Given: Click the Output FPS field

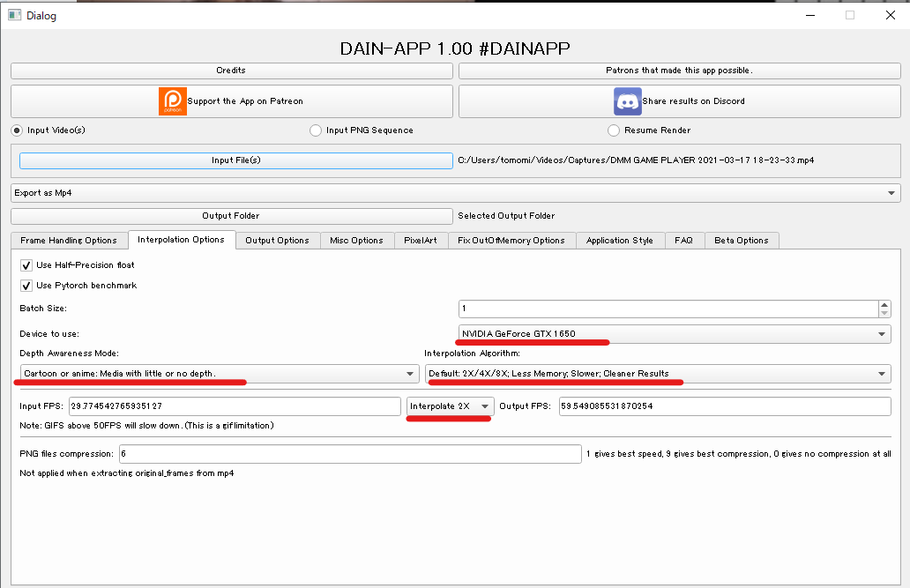Looking at the screenshot, I should coord(725,406).
